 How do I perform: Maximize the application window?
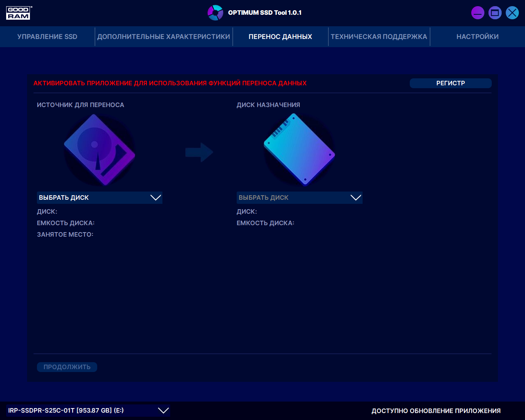[495, 13]
